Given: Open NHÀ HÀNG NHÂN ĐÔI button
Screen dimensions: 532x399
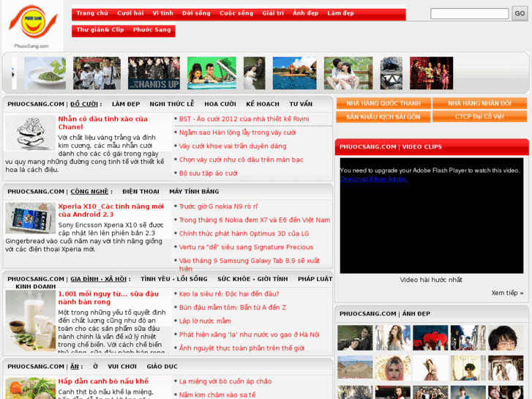Looking at the screenshot, I should pyautogui.click(x=479, y=103).
